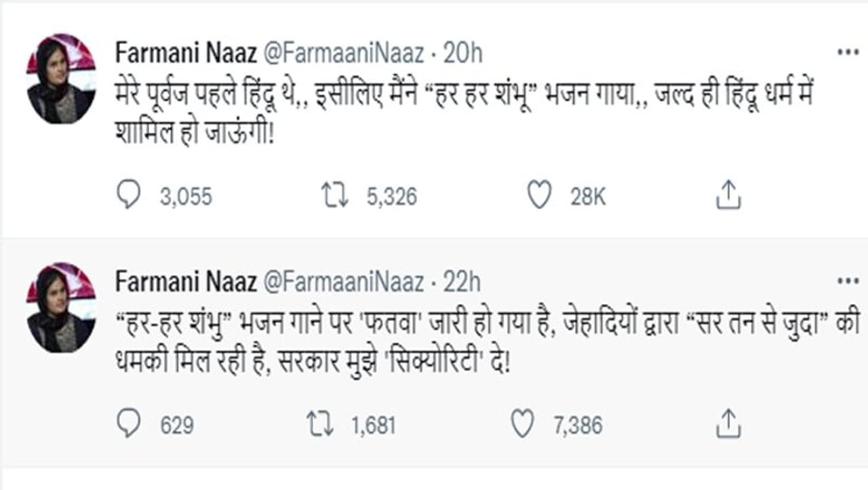Open Farmani Naaz name on 20h tweet
868x490 pixels.
tap(185, 53)
